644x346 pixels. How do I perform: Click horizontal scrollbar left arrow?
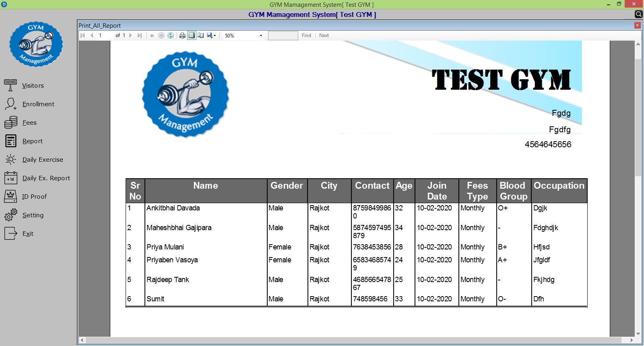[82, 340]
